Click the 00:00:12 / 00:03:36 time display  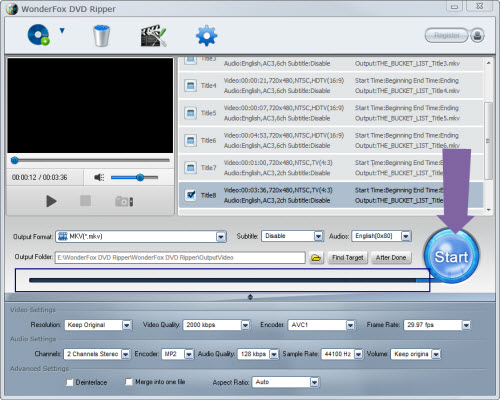(x=39, y=177)
